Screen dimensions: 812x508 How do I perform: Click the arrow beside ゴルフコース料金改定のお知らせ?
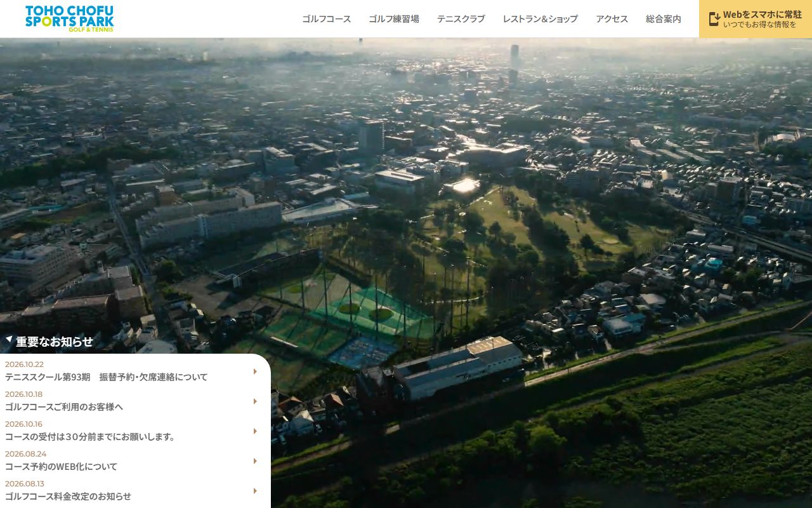coord(255,491)
